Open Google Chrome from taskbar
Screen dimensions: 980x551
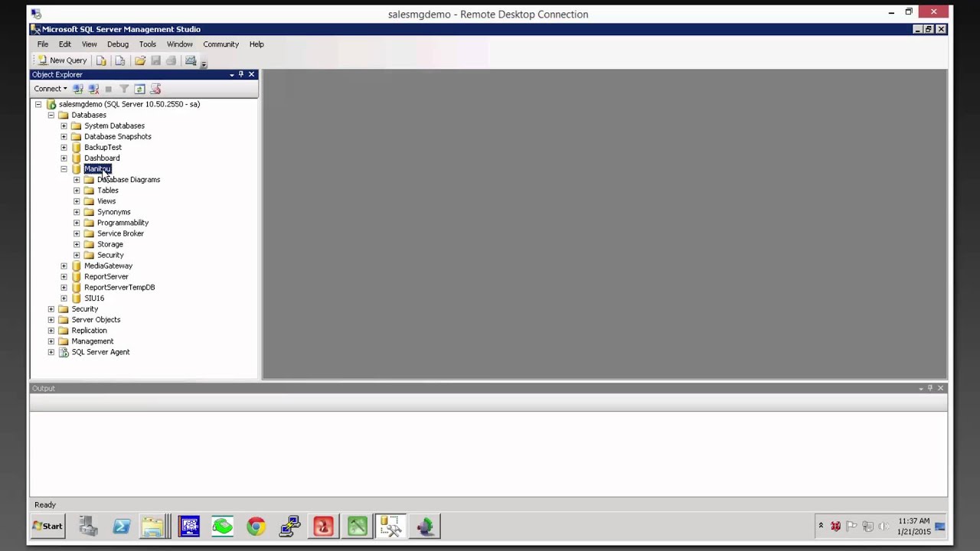pos(256,526)
